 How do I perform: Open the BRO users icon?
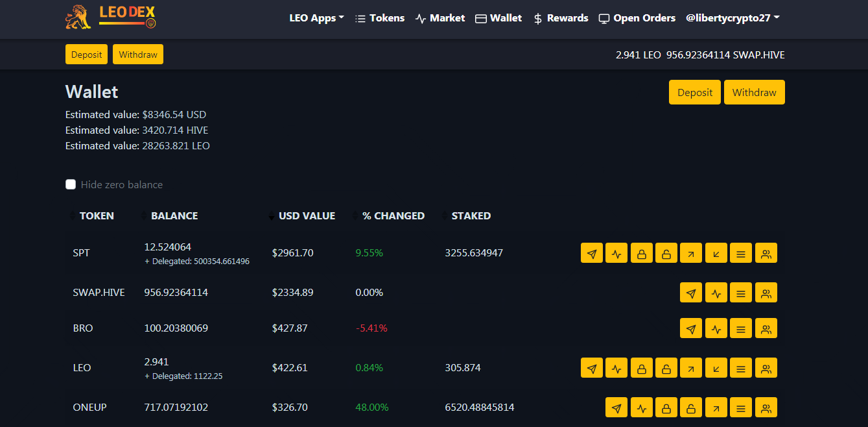tap(766, 328)
